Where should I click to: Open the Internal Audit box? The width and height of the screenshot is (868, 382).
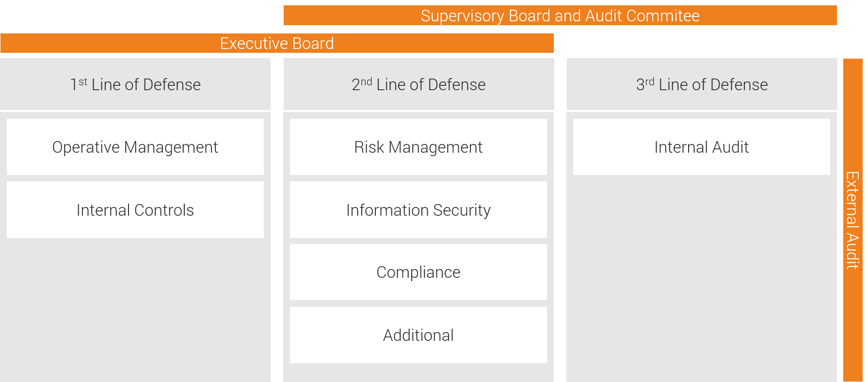(x=702, y=147)
